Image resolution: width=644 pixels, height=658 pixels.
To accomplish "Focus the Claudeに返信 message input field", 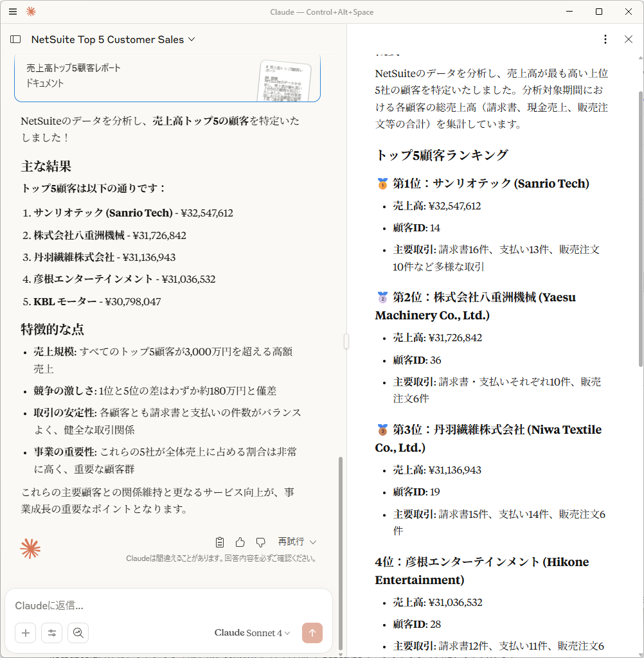I will tap(168, 605).
